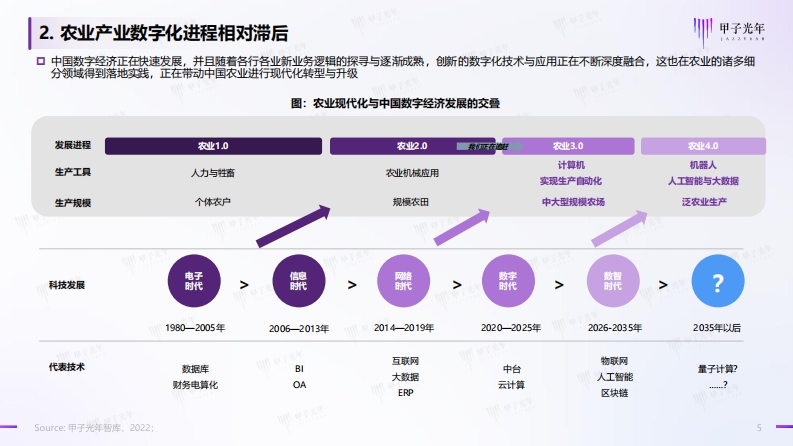Image resolution: width=793 pixels, height=446 pixels.
Task: Click the 农业3.0 stage bar
Action: pos(568,146)
